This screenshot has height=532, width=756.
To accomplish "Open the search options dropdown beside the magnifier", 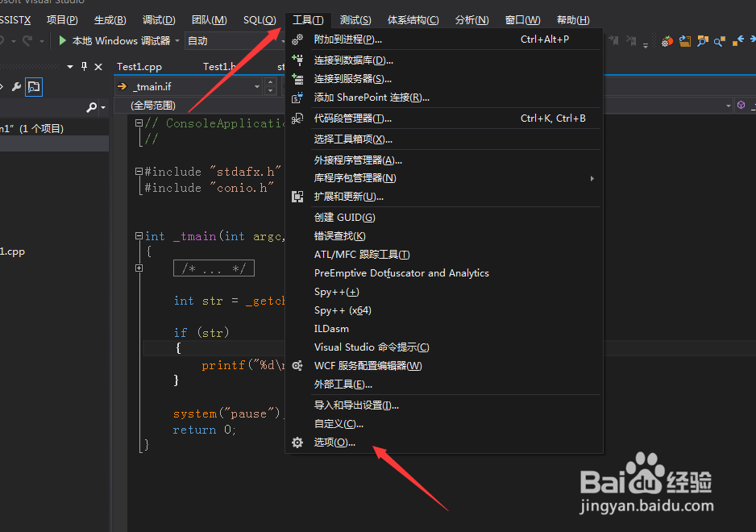I will (103, 107).
